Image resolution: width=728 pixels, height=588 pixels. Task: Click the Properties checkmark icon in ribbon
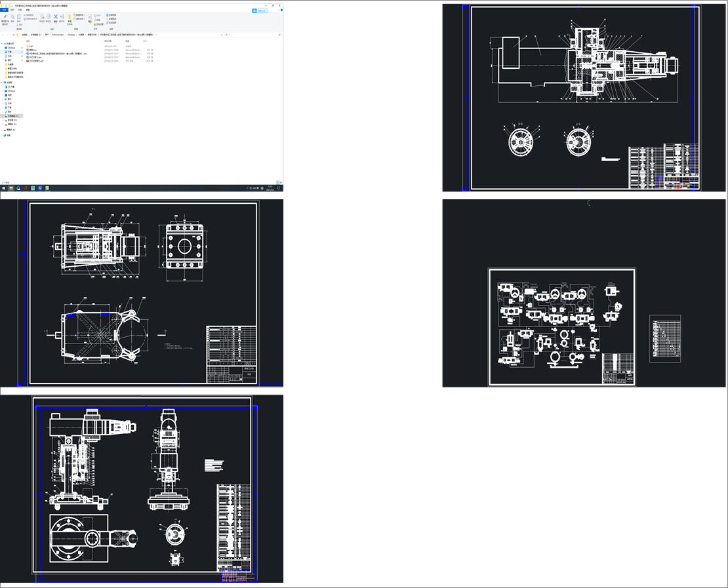click(90, 16)
